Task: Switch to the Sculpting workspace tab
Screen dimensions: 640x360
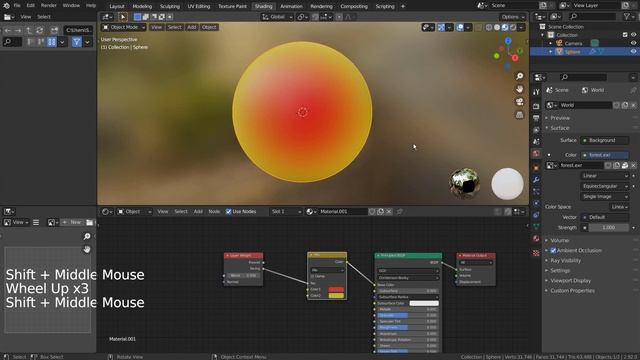Action: pos(169,6)
